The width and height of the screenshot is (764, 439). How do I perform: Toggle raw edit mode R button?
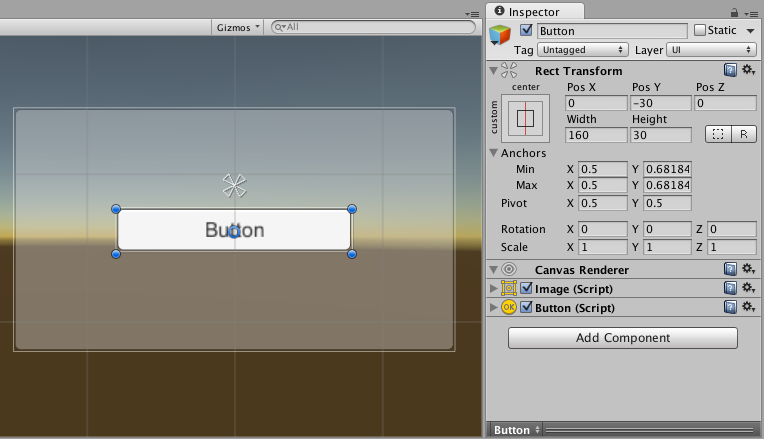(x=744, y=134)
